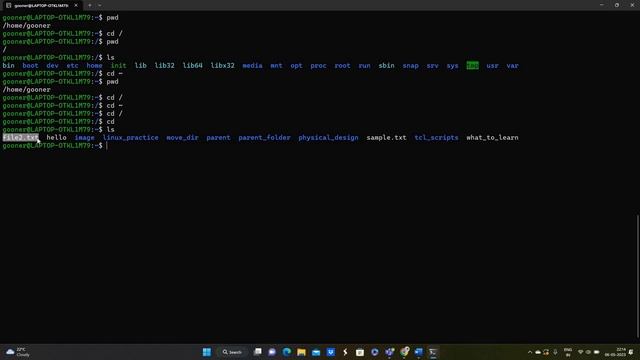Open the terminal profile dropdown arrow

[100, 5]
